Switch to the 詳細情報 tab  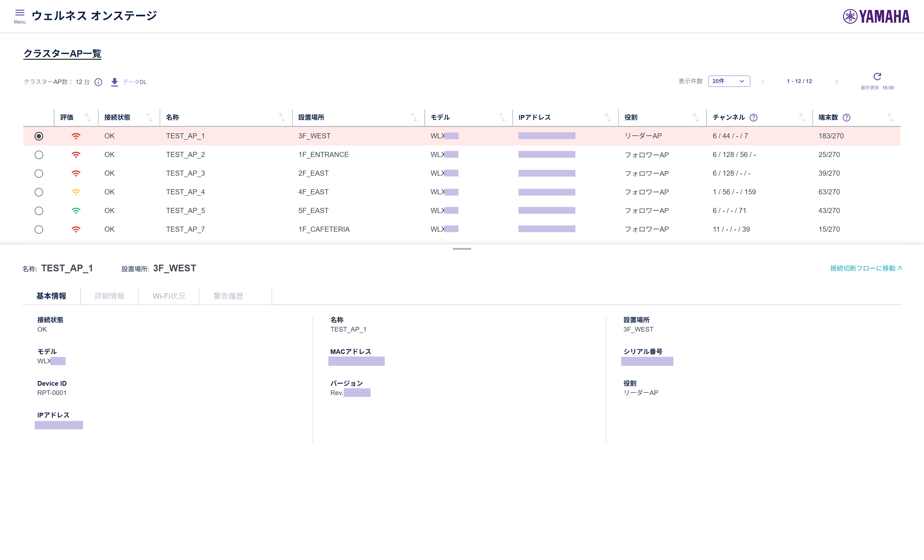109,296
